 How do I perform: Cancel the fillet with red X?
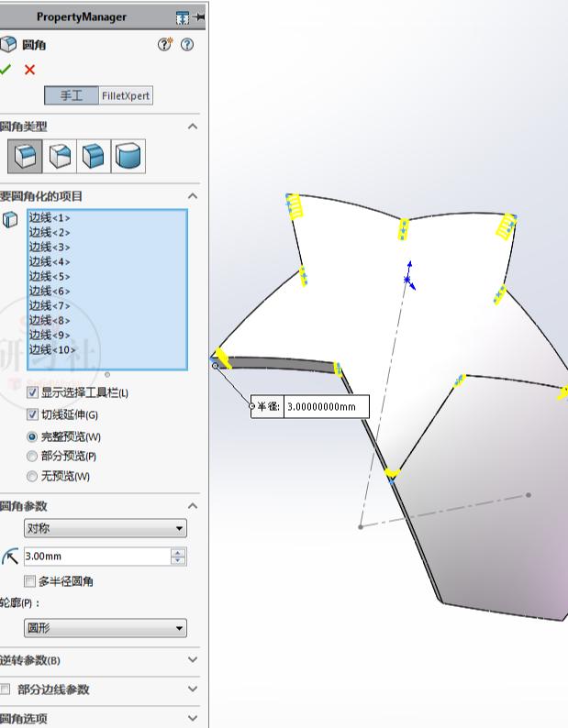(29, 70)
